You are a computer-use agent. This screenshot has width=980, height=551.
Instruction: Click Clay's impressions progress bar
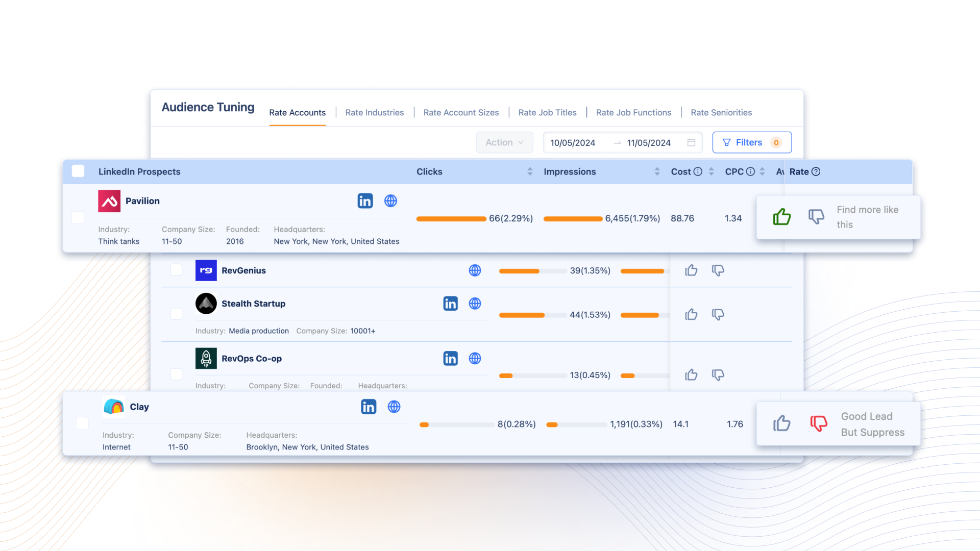[576, 424]
